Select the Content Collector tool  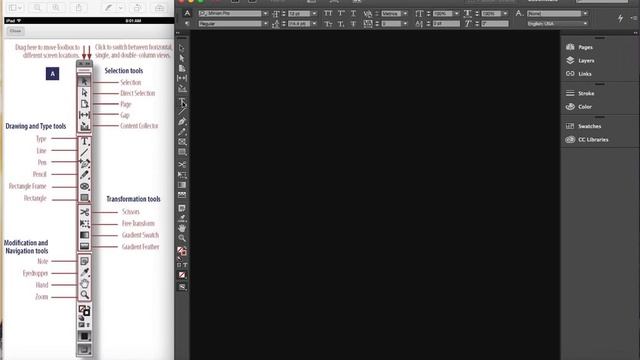182,88
